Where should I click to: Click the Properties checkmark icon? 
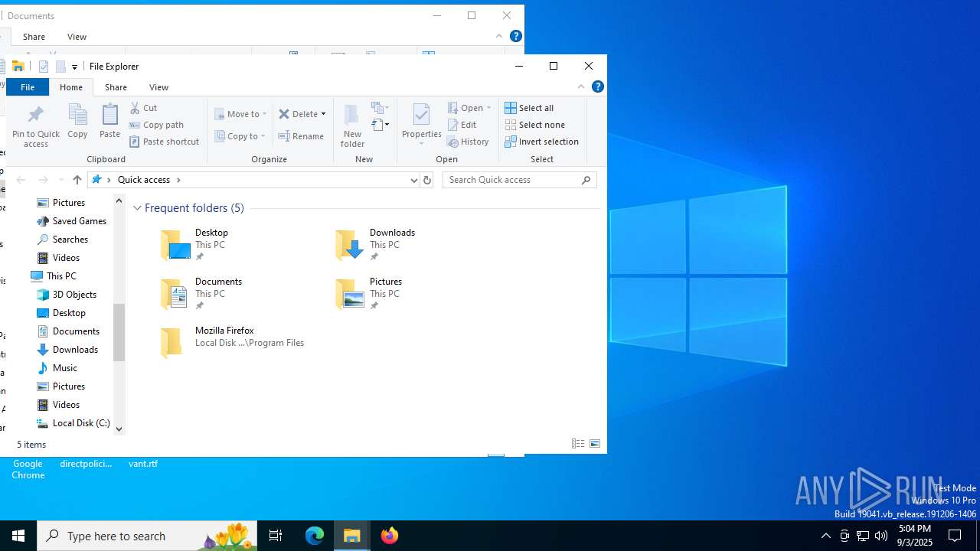point(421,115)
